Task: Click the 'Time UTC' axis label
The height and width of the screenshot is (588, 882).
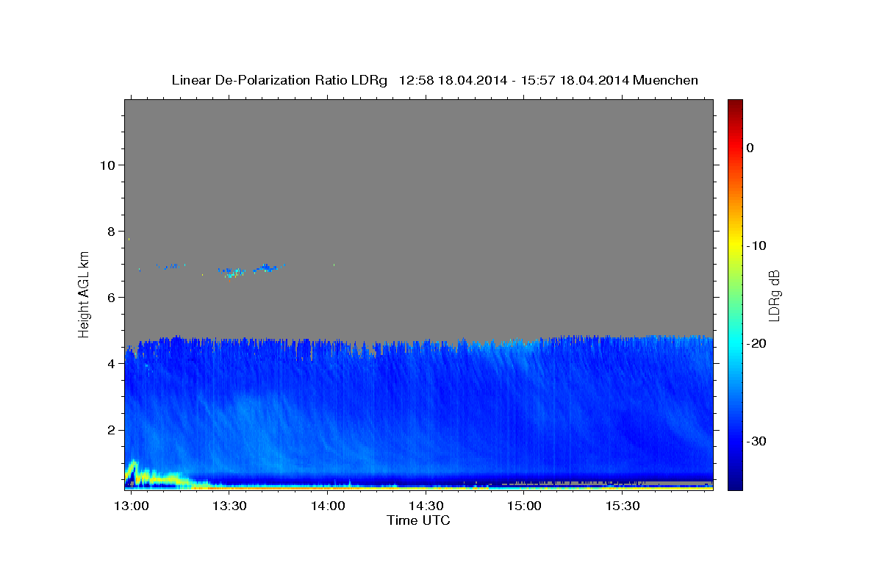Action: coord(418,520)
